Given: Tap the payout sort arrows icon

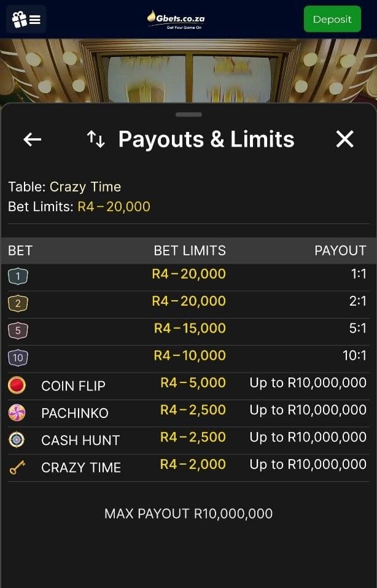Looking at the screenshot, I should (96, 139).
